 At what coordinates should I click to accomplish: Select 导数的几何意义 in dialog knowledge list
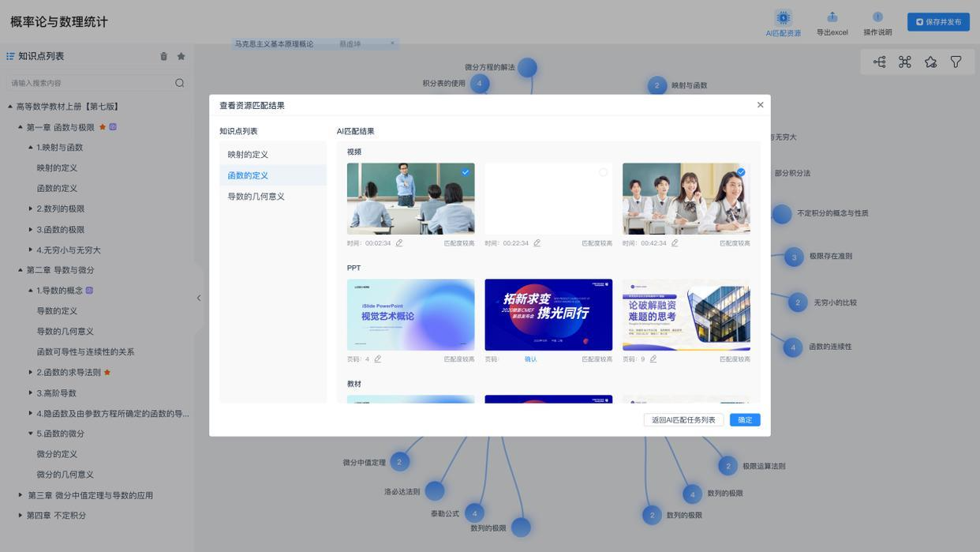(256, 197)
